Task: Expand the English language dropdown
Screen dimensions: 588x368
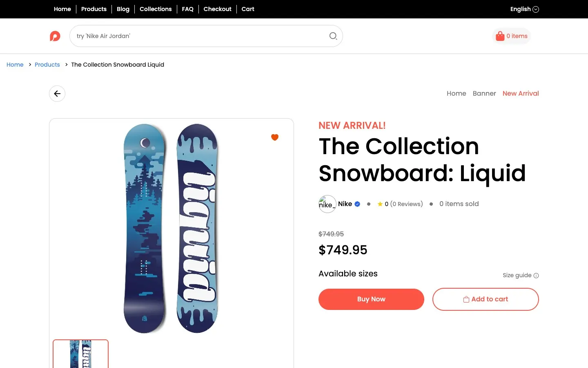Action: [524, 9]
